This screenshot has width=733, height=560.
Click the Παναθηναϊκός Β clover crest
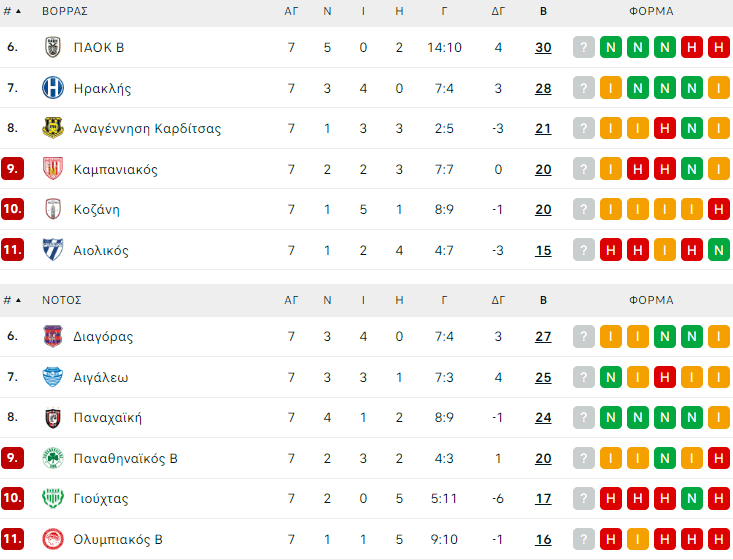point(53,458)
